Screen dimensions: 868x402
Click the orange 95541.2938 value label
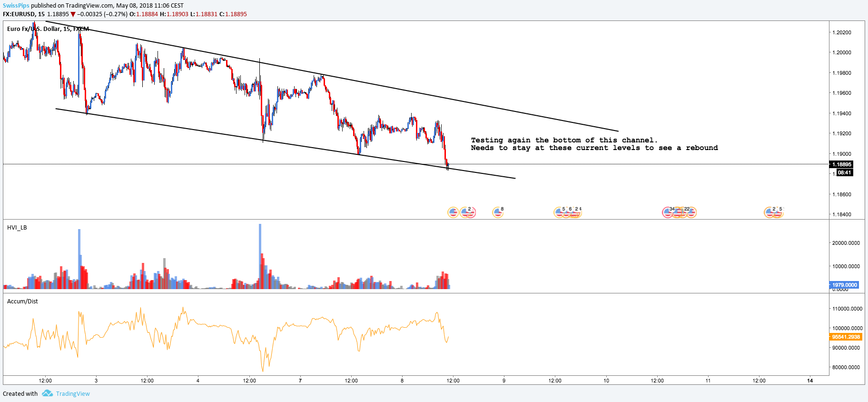point(846,337)
